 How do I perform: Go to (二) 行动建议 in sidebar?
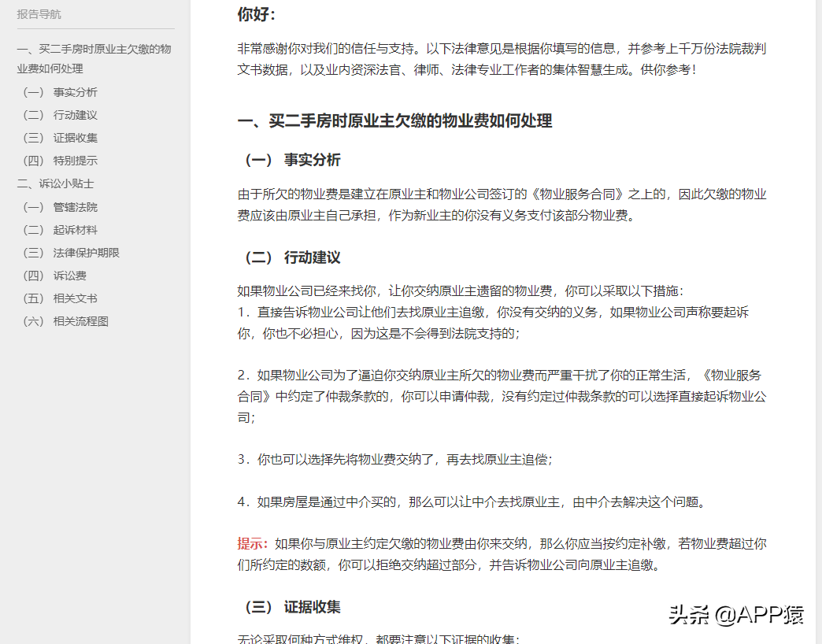pyautogui.click(x=60, y=115)
